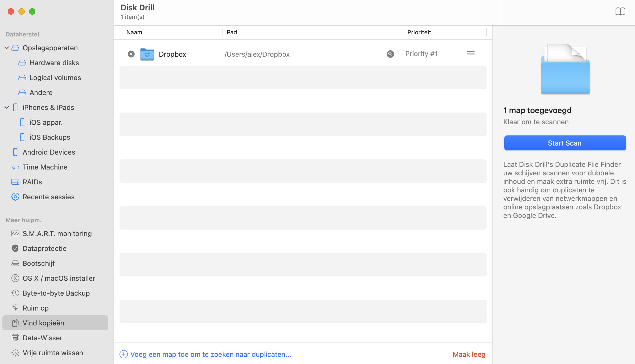Click the iPhones & iPads phone icon
Viewport: 635px width, 364px height.
click(x=15, y=107)
